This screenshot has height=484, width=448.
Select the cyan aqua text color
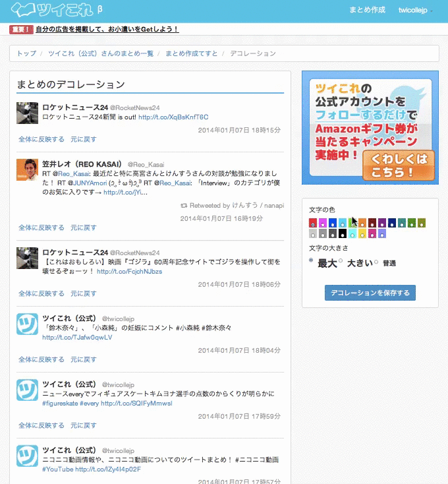coord(352,233)
